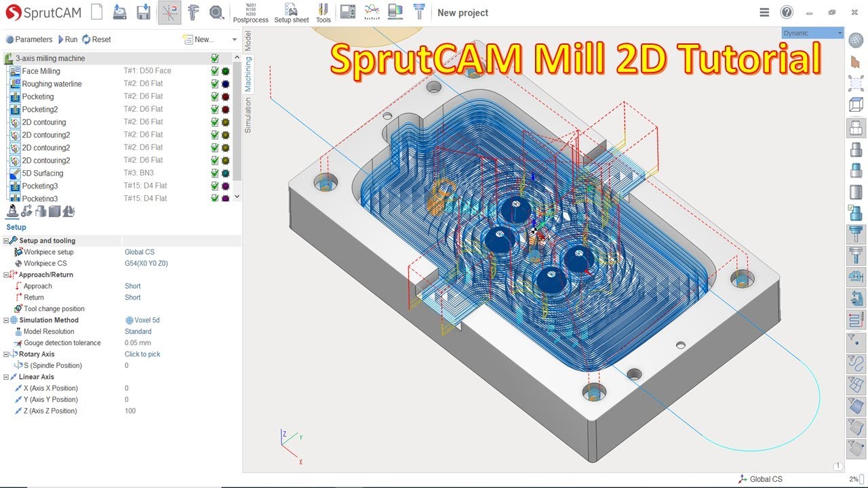Screen dimensions: 868x488
Task: Click the zoom-to-fit dashed frame icon
Action: [856, 83]
